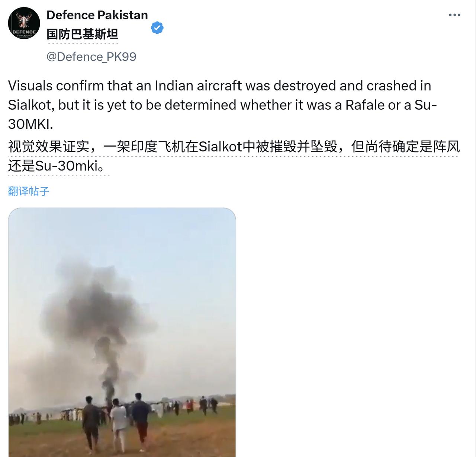This screenshot has width=476, height=457.
Task: Click the text 30MKI. ending the English tweet
Action: 30,124
